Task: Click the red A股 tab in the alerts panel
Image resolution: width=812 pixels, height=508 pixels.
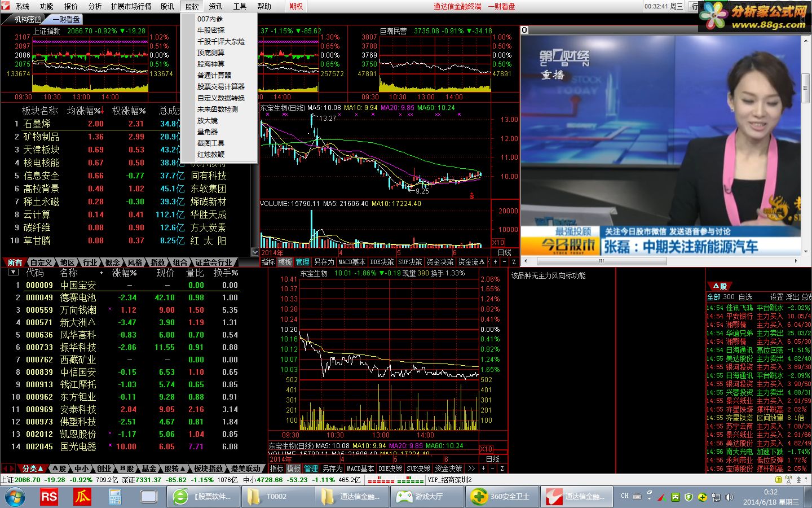Action: (720, 286)
